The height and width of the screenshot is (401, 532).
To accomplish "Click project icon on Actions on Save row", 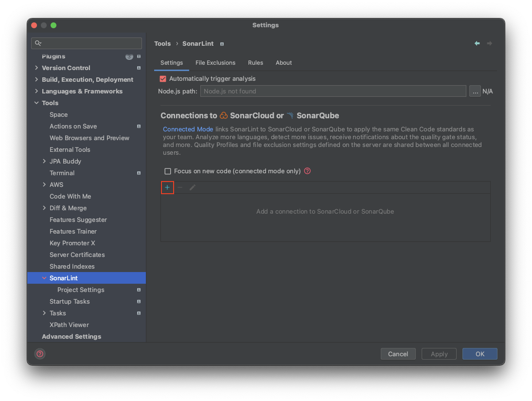I will pos(139,127).
